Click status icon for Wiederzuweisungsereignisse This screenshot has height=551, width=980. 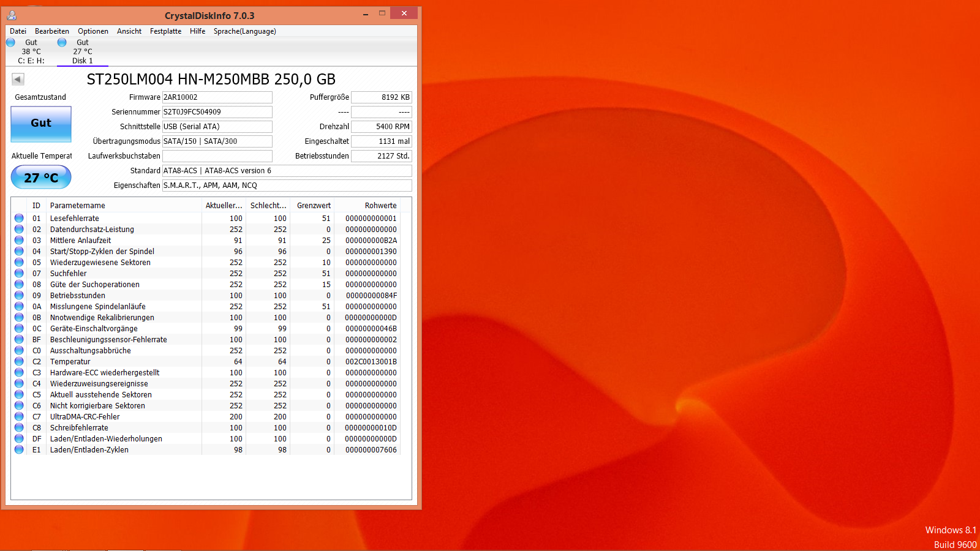click(x=19, y=383)
